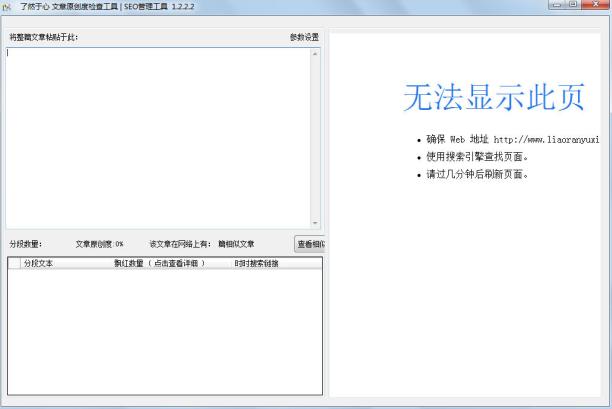Click the 请过几分钟后刷新页面 bullet text
This screenshot has width=612, height=409.
(476, 174)
